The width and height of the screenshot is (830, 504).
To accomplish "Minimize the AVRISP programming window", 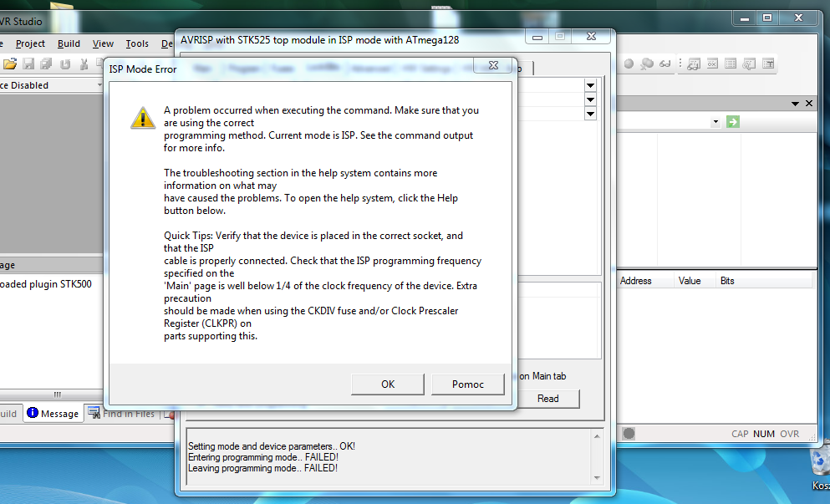I will [537, 37].
